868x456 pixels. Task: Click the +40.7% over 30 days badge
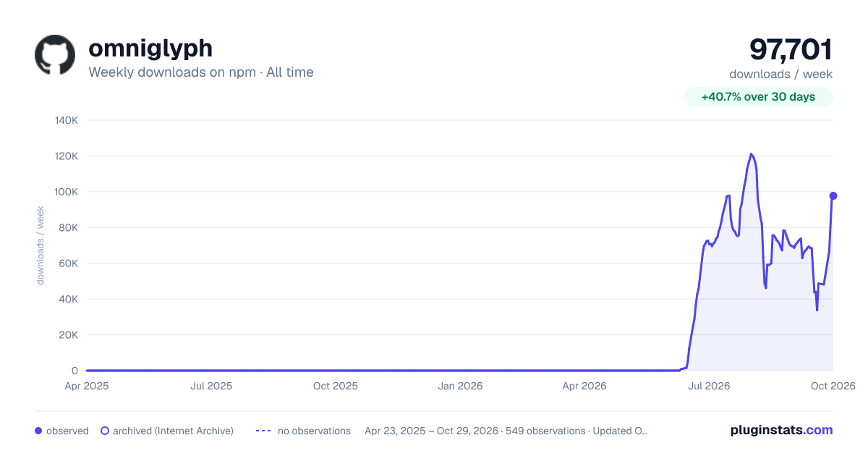click(758, 97)
